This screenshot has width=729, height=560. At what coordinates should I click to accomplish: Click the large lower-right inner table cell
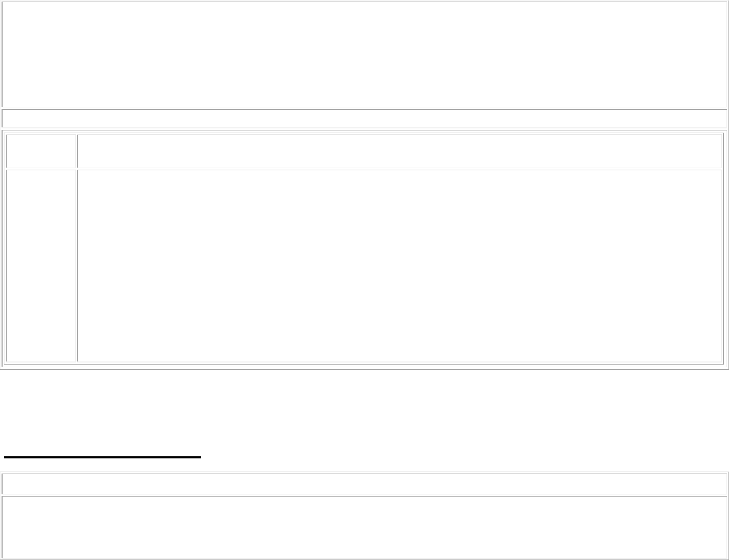(x=400, y=266)
